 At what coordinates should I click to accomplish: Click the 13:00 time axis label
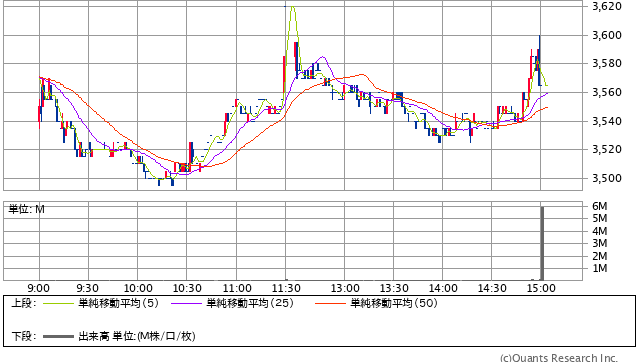point(345,288)
